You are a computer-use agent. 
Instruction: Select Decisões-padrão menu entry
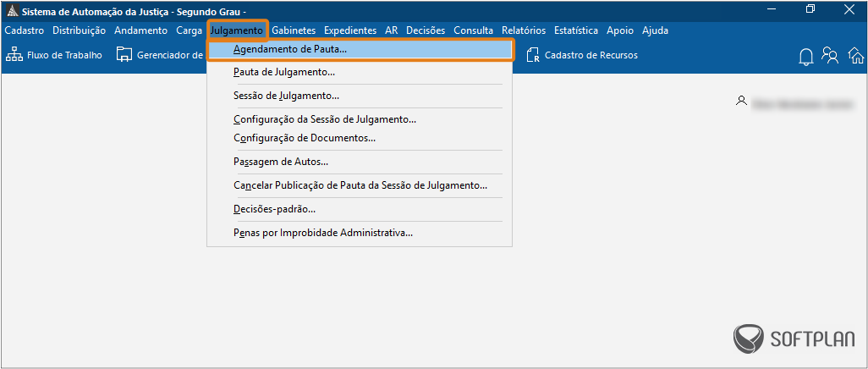point(360,209)
